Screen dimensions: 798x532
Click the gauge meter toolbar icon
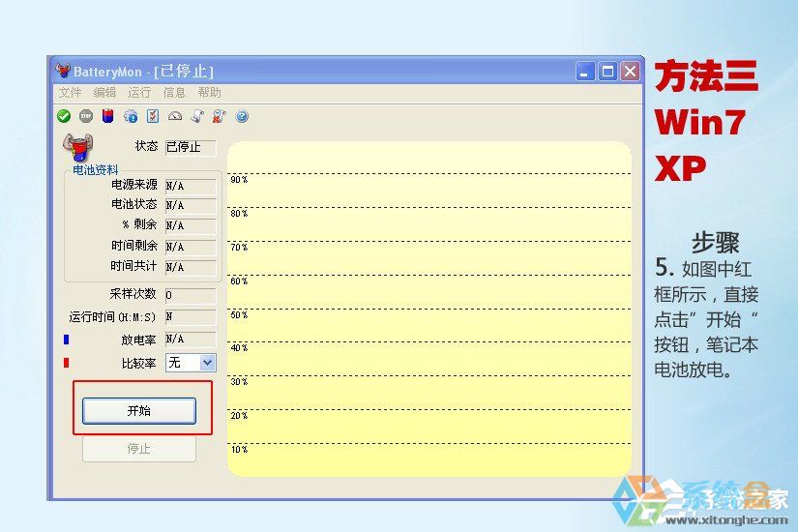coord(175,117)
